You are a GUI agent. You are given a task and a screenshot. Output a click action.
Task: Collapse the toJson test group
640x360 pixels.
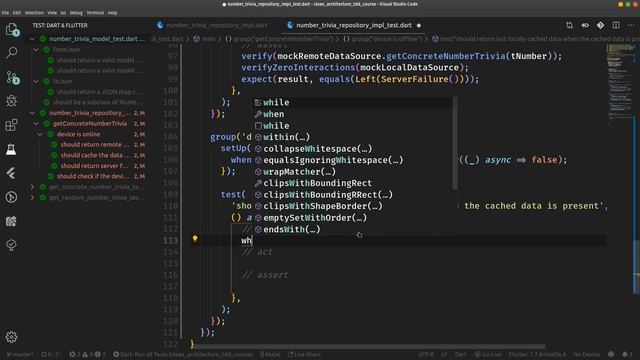tap(36, 81)
